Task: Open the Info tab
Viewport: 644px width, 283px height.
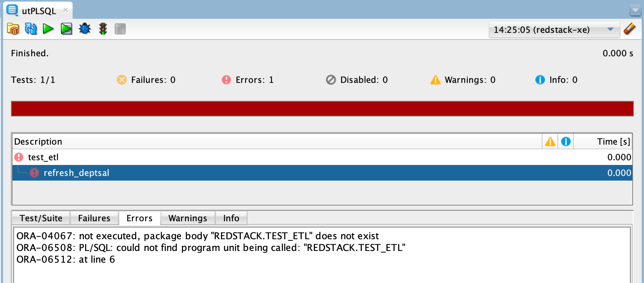Action: pyautogui.click(x=231, y=218)
